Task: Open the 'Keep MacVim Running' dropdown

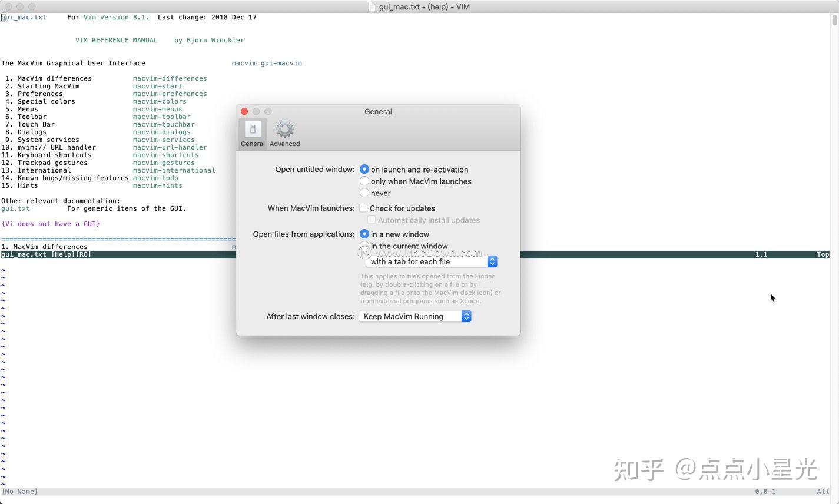Action: (466, 316)
